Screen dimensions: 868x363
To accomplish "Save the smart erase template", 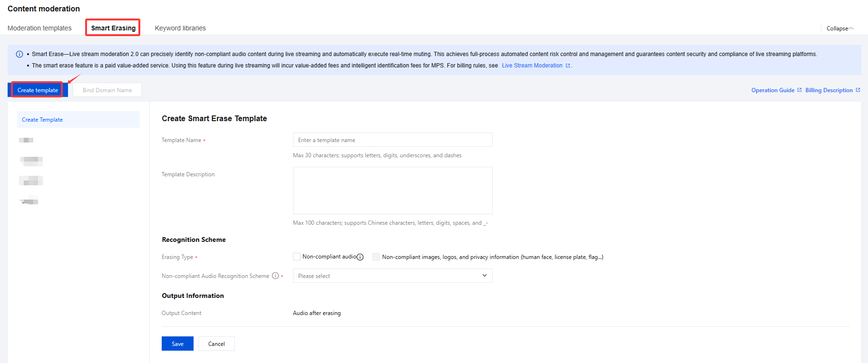I will (177, 344).
